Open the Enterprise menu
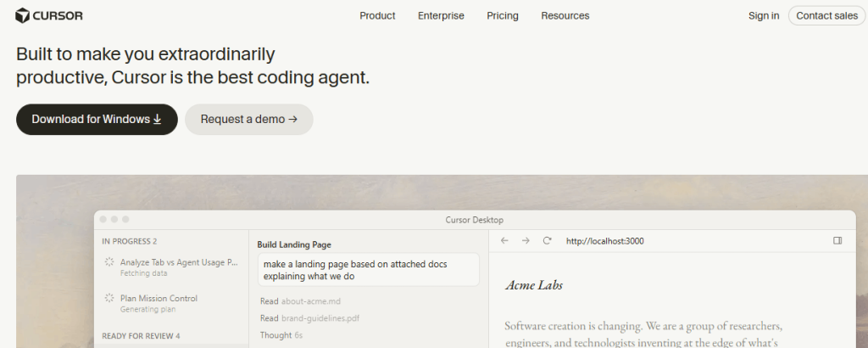The image size is (868, 348). pyautogui.click(x=441, y=15)
